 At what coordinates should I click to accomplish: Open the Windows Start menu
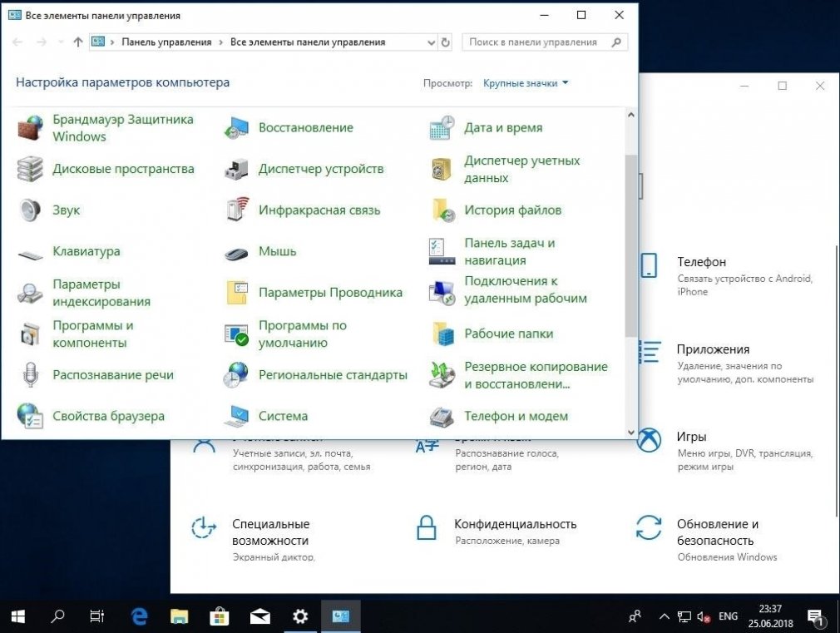[x=17, y=616]
